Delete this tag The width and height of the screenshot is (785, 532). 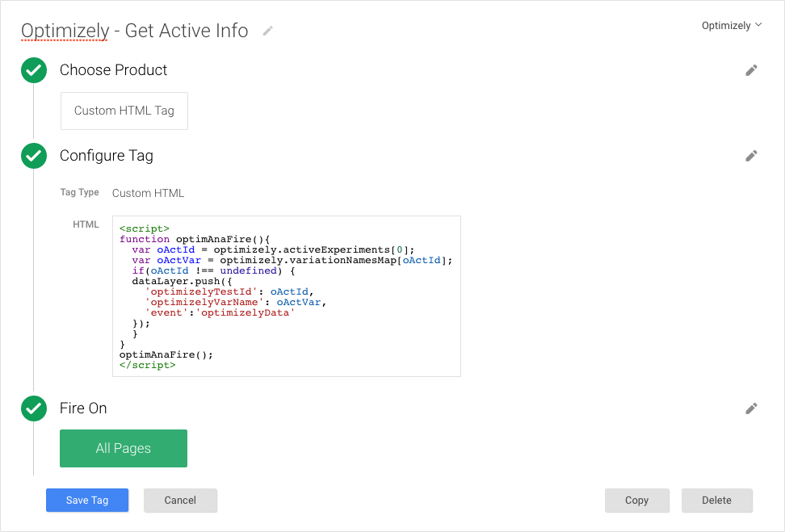[x=716, y=500]
